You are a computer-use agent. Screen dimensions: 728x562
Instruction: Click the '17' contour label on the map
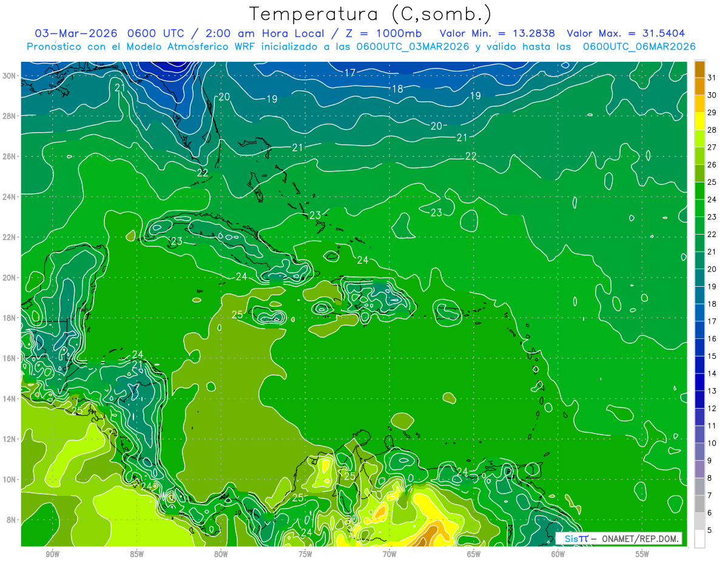pyautogui.click(x=350, y=73)
